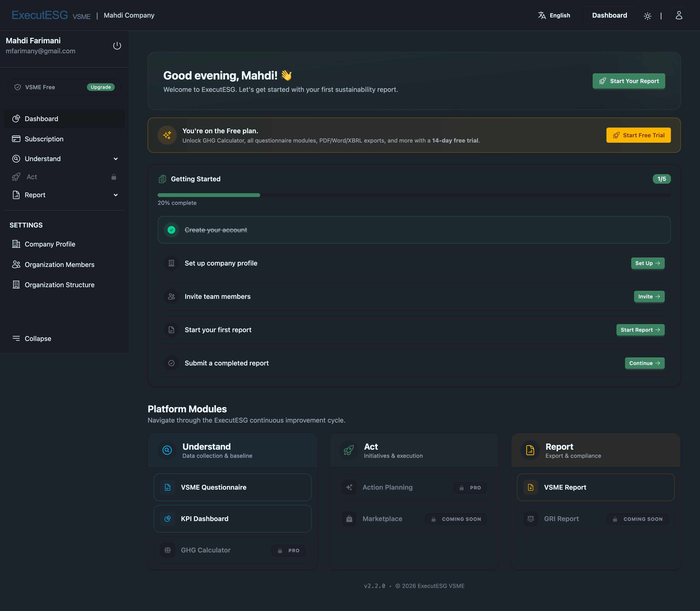Click the Dashboard pie chart icon in sidebar
Image resolution: width=700 pixels, height=611 pixels.
[16, 119]
